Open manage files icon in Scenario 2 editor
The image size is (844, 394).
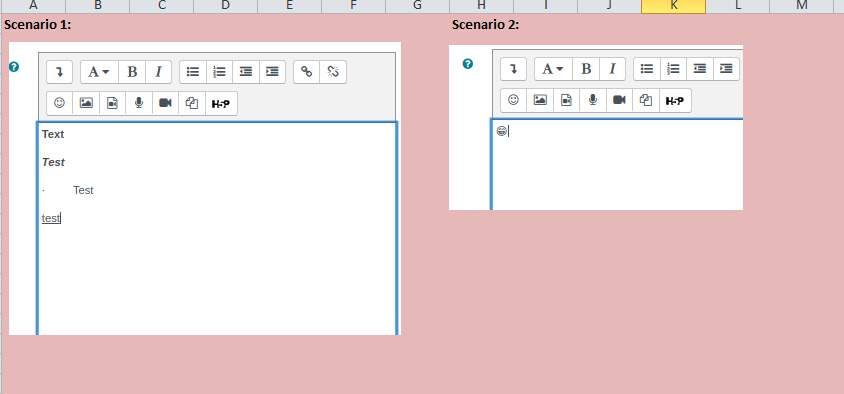pos(646,100)
